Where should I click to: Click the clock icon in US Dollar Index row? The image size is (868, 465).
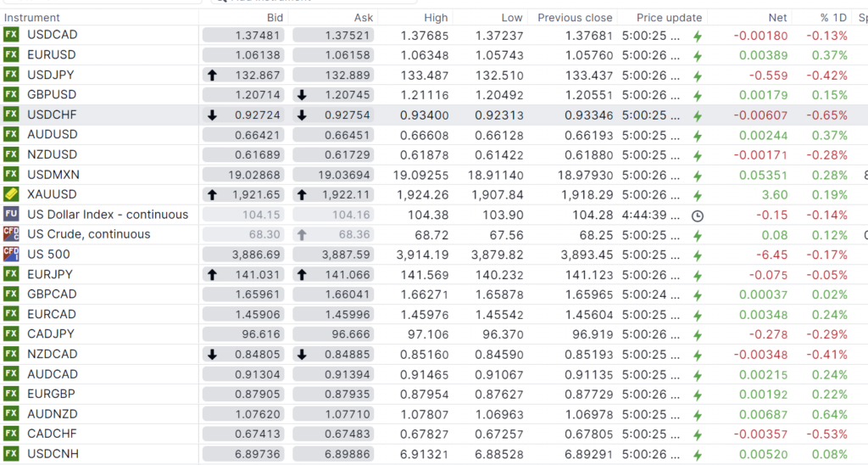pyautogui.click(x=698, y=215)
